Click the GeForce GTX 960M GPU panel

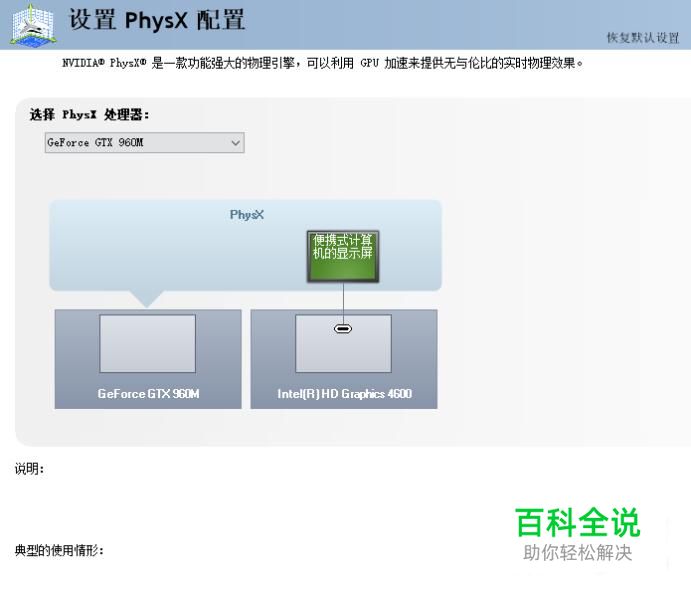tap(148, 359)
